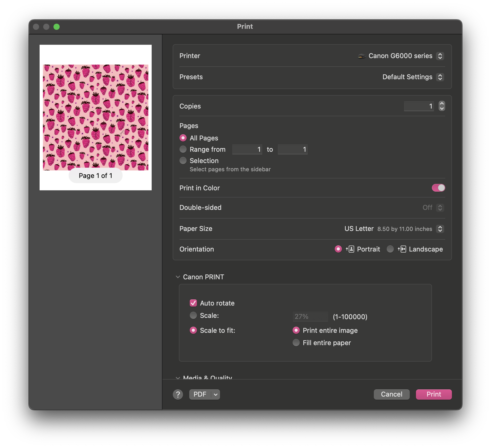Click the '8.50 by 11.00 inches' text
Image resolution: width=491 pixels, height=448 pixels.
[x=405, y=229]
